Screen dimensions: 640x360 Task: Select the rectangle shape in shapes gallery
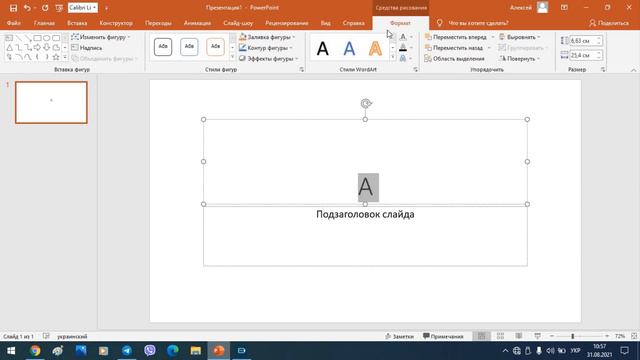click(x=37, y=38)
